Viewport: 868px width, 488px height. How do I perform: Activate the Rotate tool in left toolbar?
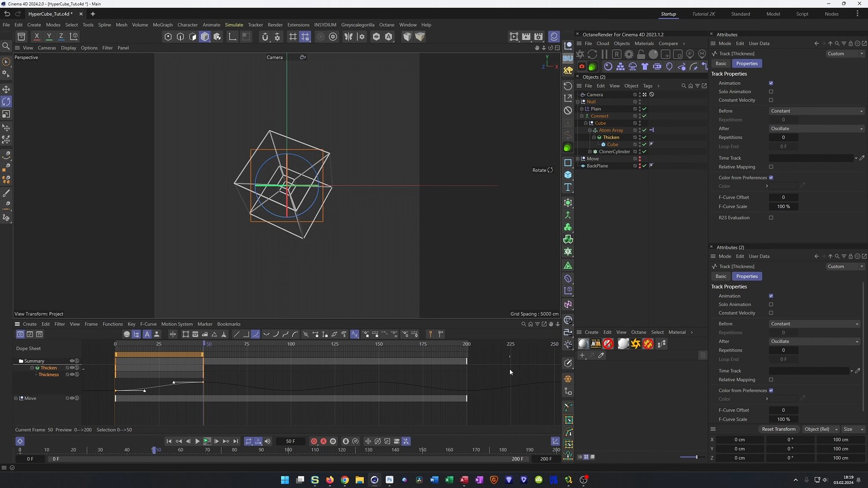coord(6,102)
